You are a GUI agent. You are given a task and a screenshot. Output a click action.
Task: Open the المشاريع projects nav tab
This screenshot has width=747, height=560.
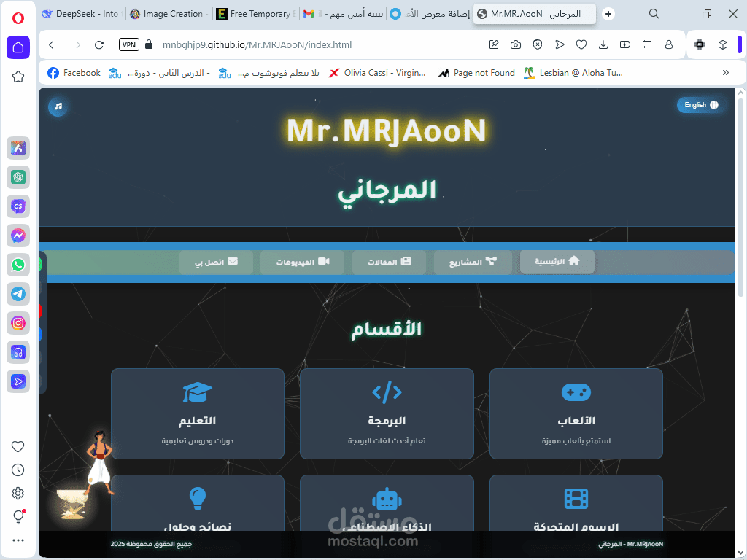point(473,262)
